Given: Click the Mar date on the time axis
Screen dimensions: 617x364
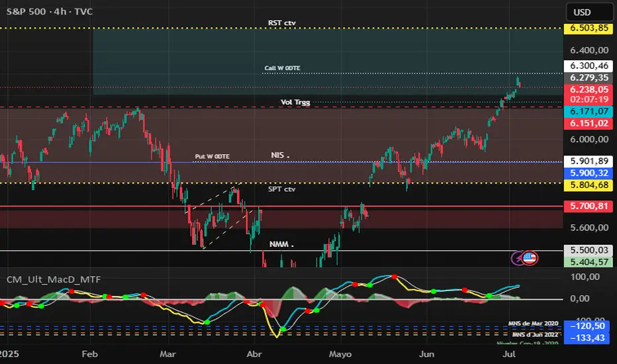Looking at the screenshot, I should pyautogui.click(x=167, y=354).
